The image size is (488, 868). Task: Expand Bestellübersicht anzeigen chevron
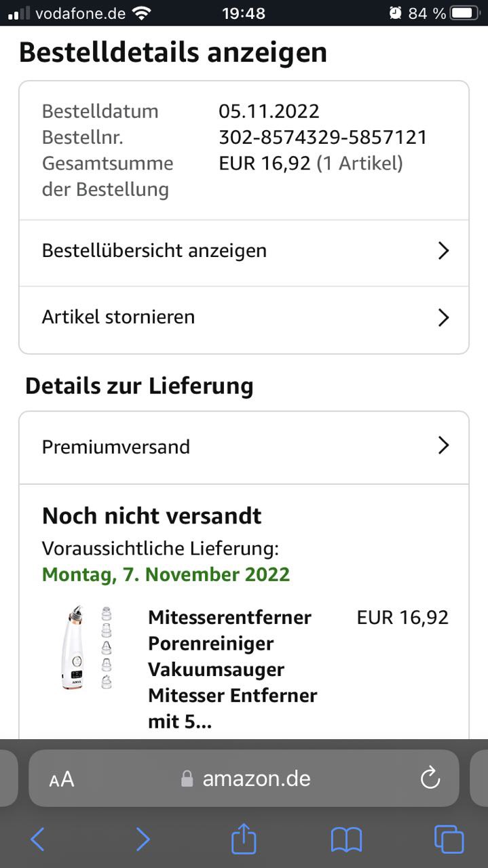pos(443,251)
